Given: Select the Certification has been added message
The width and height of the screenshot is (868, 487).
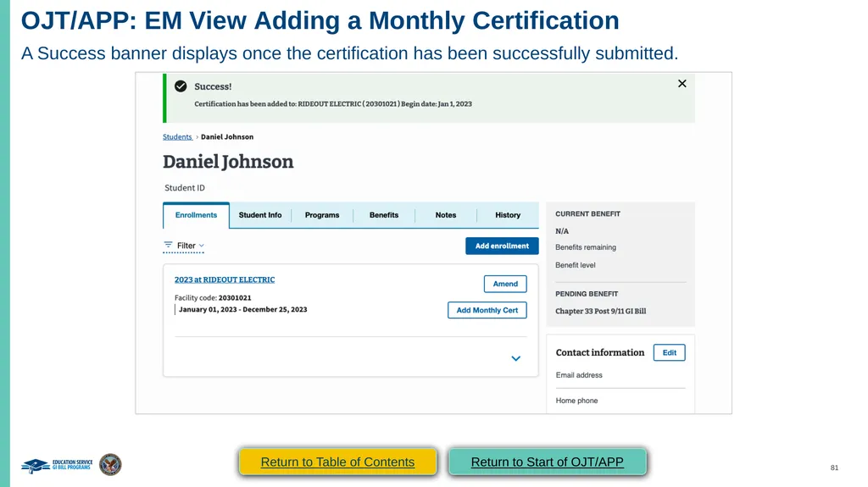Looking at the screenshot, I should pyautogui.click(x=332, y=104).
